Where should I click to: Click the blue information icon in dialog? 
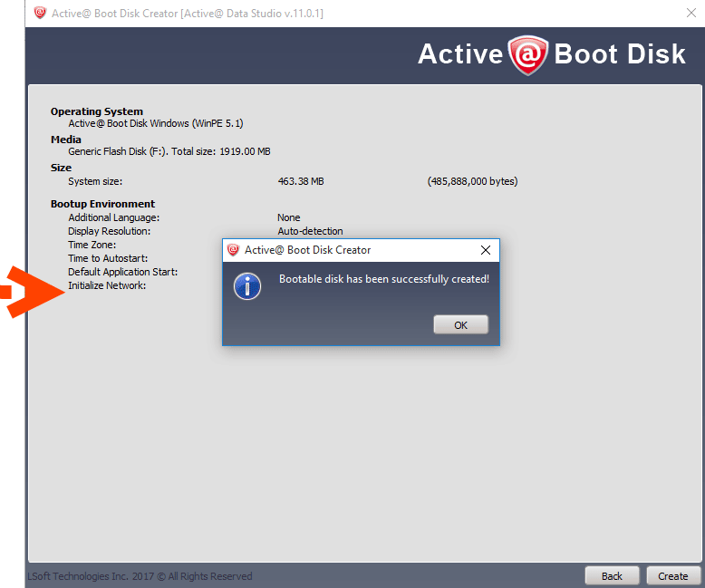tap(247, 286)
